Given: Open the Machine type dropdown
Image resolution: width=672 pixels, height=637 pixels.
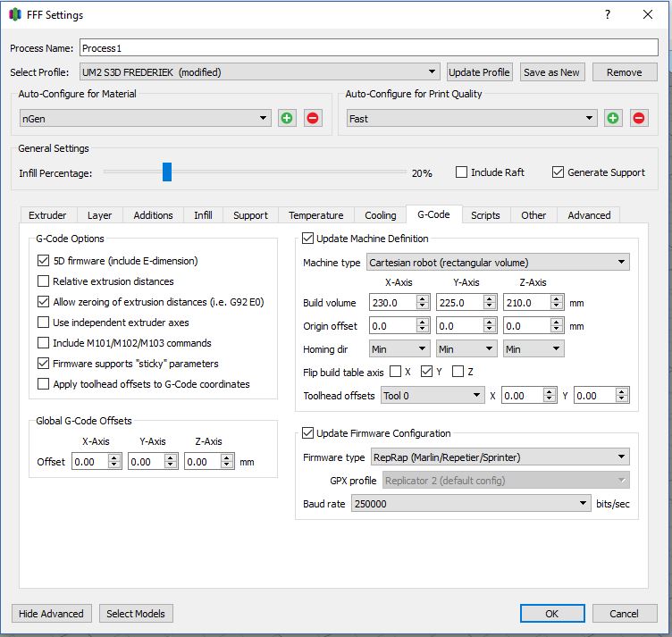Looking at the screenshot, I should [498, 263].
